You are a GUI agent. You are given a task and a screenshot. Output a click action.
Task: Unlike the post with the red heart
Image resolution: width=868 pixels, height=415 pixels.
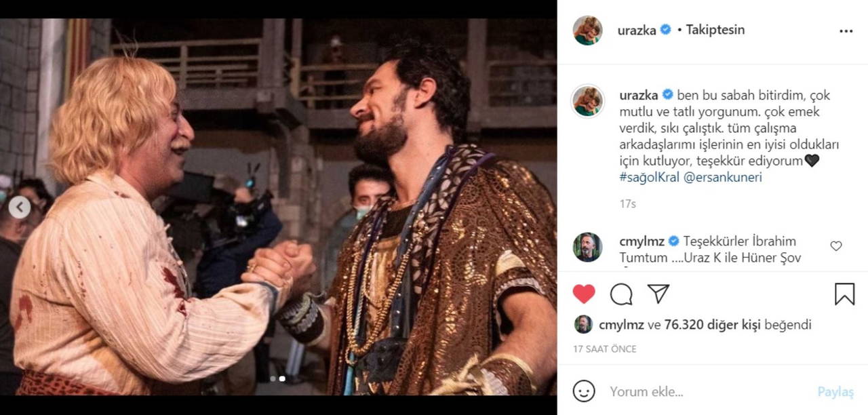coord(584,294)
